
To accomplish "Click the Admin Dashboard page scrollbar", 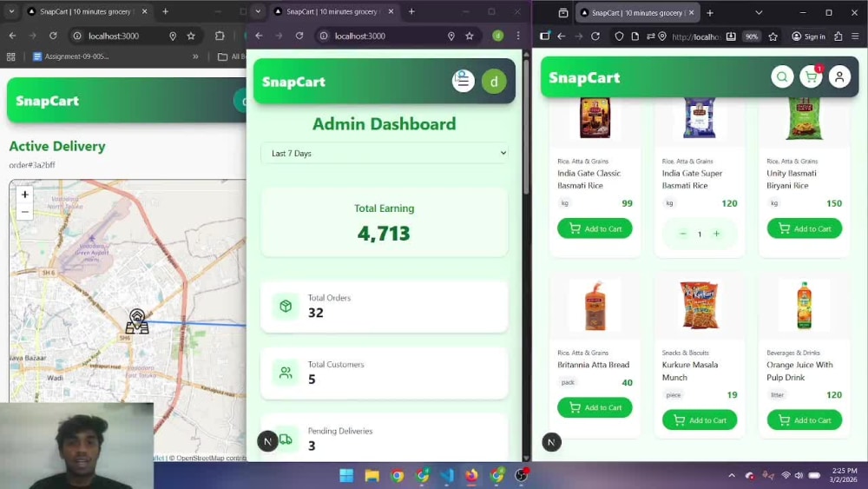I will tap(526, 127).
